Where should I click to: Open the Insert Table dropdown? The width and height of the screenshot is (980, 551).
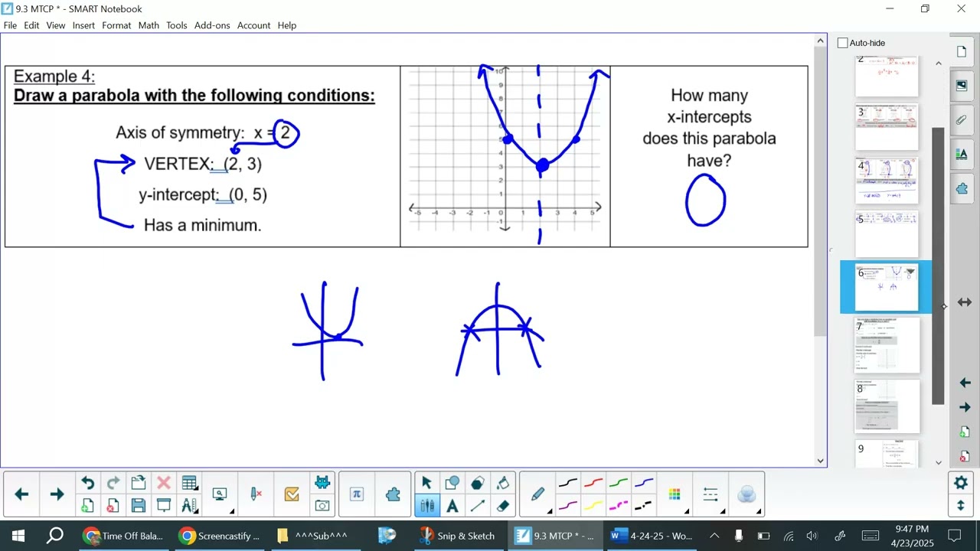189,483
